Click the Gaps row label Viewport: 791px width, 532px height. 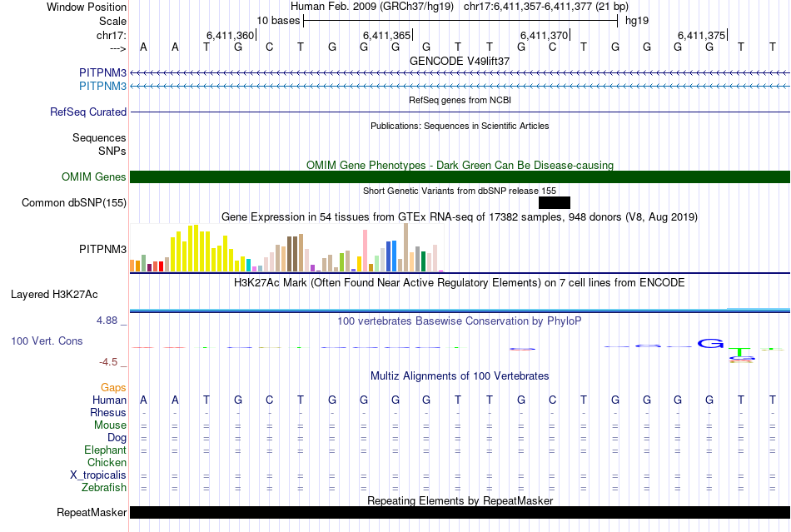coord(113,387)
